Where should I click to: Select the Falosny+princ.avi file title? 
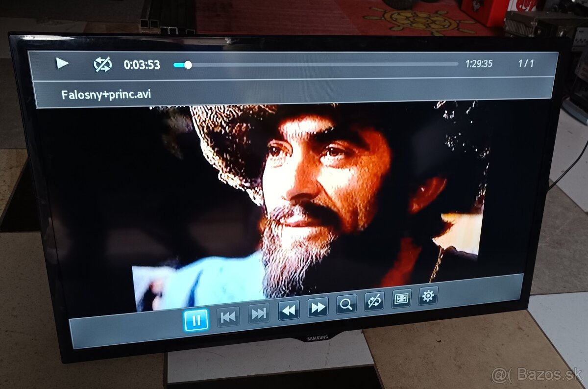pos(106,94)
